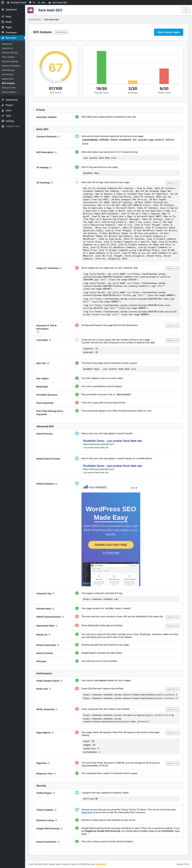Show help tooltip for Mobile Snapshot
192x868 pixels.
point(56,484)
